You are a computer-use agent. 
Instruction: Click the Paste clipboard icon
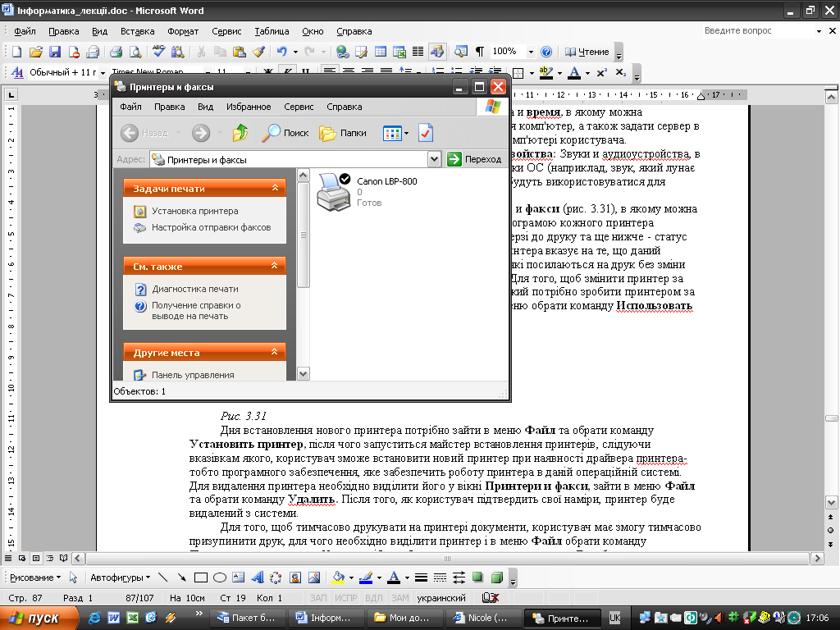pyautogui.click(x=239, y=52)
